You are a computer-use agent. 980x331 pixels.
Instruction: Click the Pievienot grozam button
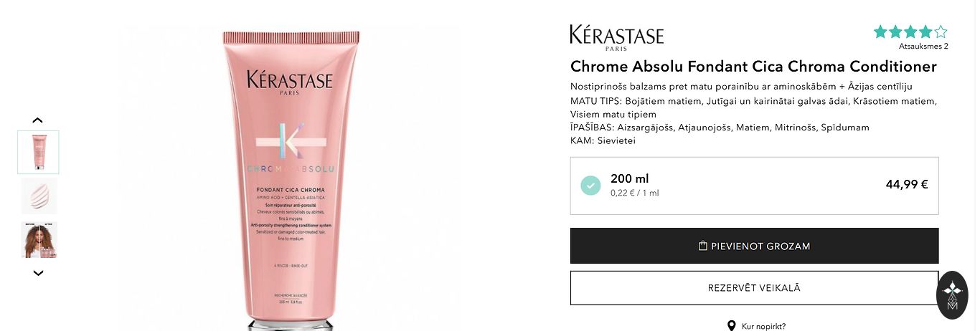pos(754,246)
